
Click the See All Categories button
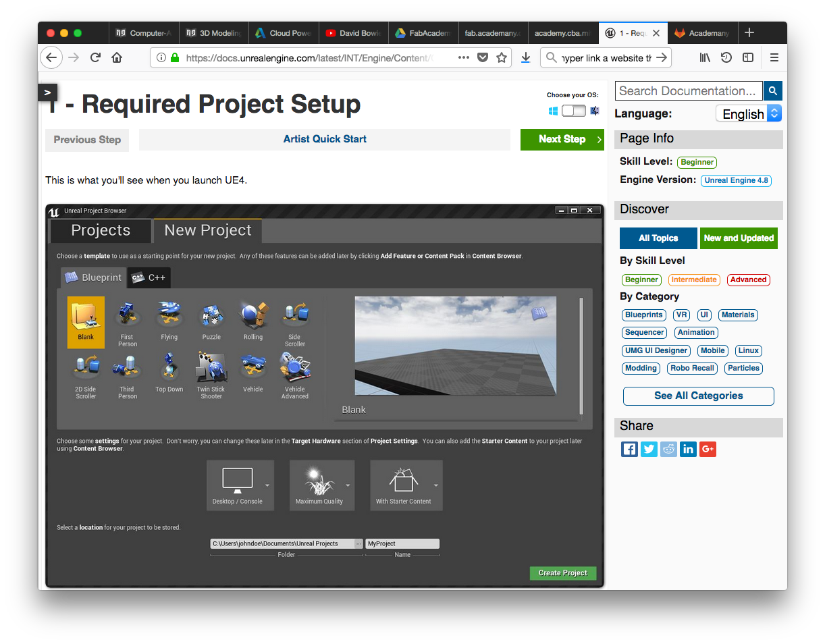(x=699, y=396)
